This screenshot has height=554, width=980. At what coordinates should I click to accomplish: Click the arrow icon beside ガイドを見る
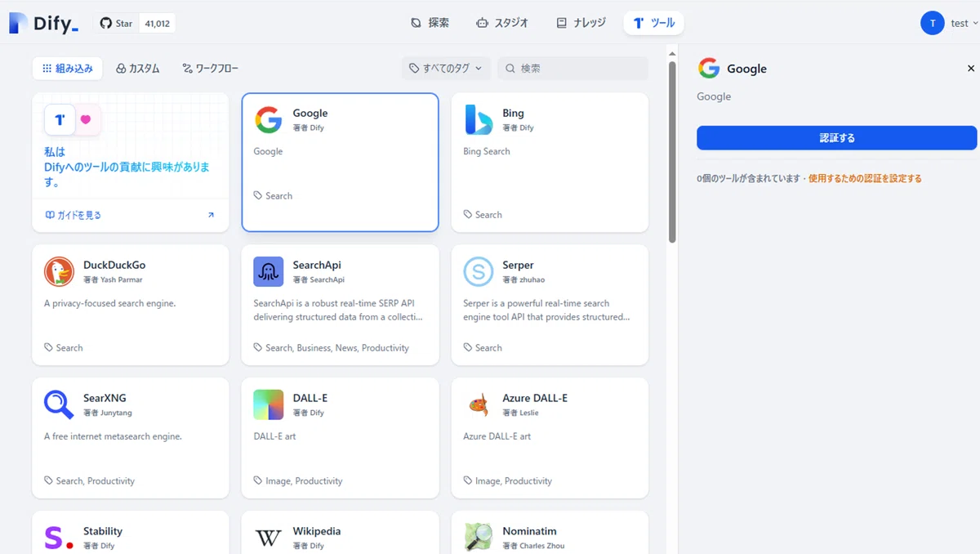pos(211,215)
